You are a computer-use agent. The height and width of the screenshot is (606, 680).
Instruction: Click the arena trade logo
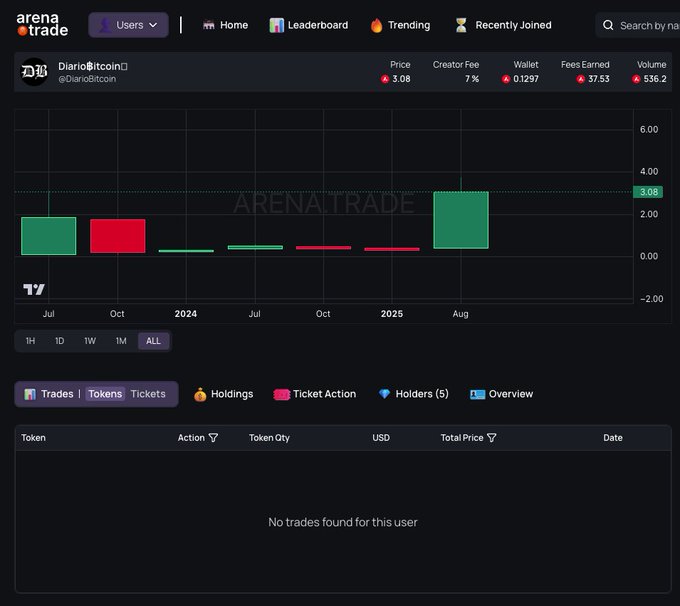[x=42, y=24]
